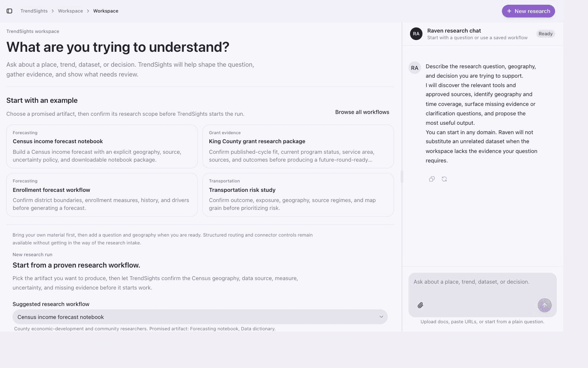Click 'Start with a question or use a saved workflow'
Image resolution: width=588 pixels, height=368 pixels.
coord(477,38)
